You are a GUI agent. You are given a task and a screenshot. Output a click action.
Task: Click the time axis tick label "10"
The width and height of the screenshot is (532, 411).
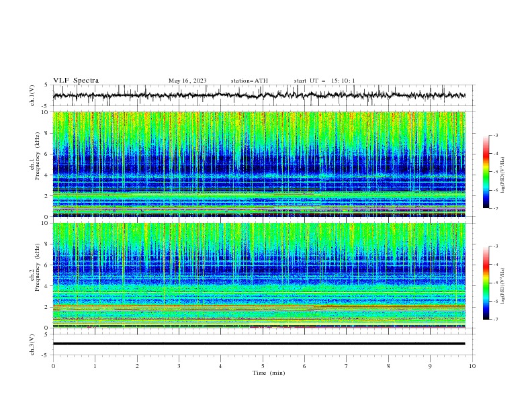472,366
